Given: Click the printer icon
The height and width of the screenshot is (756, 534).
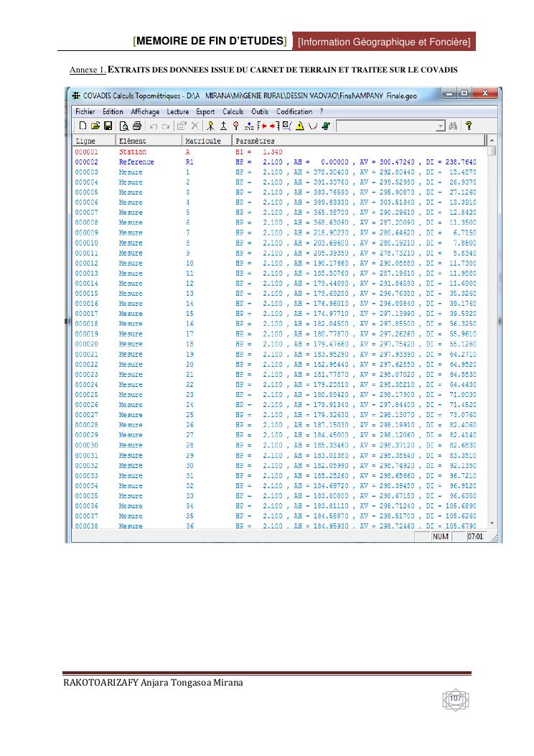Looking at the screenshot, I should [x=137, y=126].
